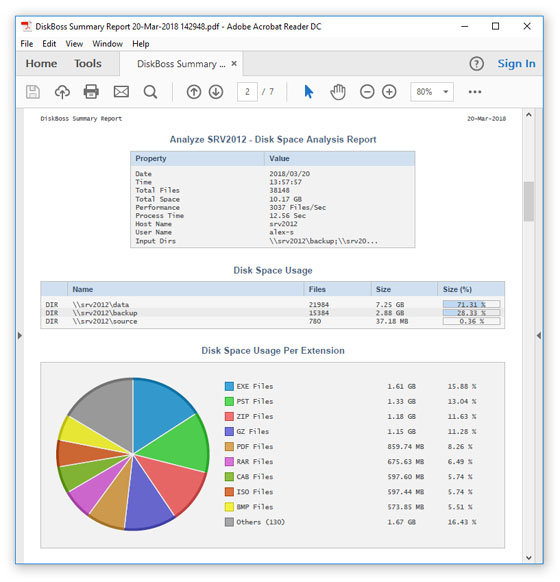Zoom out with minus icon

(367, 92)
